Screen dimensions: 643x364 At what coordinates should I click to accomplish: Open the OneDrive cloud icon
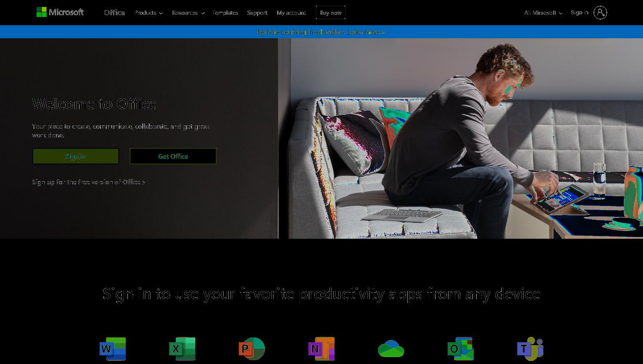[x=391, y=349]
